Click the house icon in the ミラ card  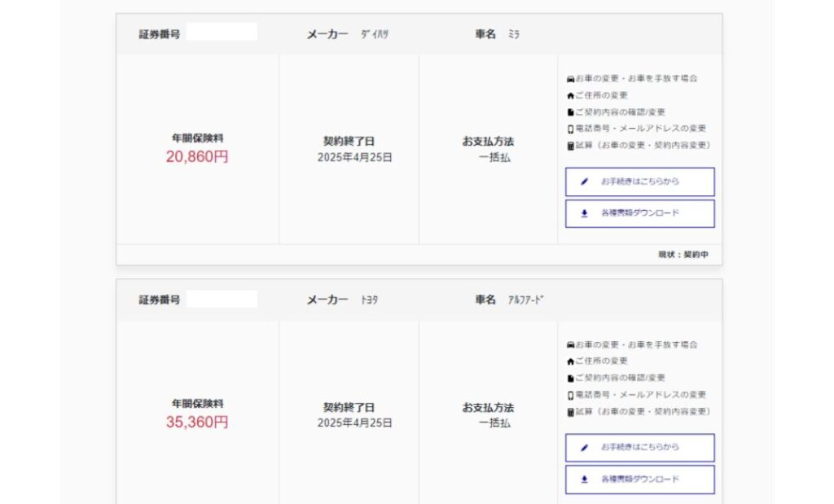tap(570, 95)
